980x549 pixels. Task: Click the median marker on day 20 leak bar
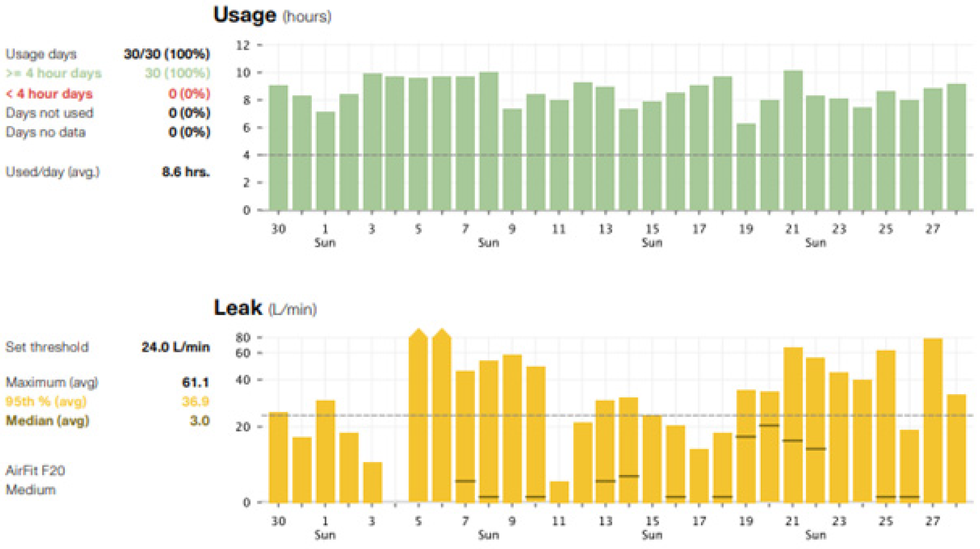tap(769, 425)
